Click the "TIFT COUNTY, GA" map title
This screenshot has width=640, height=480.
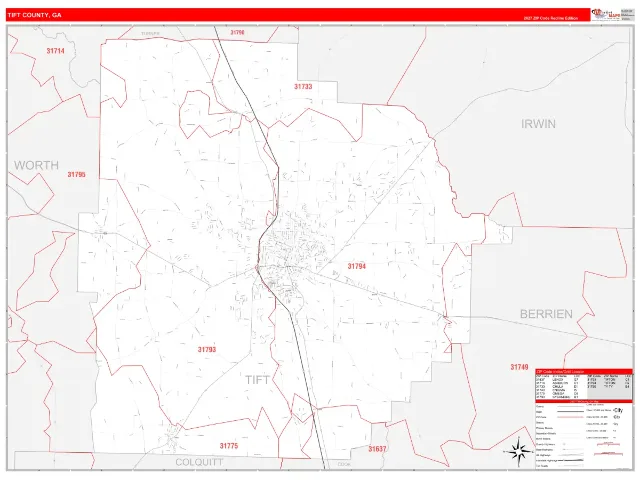pos(34,15)
